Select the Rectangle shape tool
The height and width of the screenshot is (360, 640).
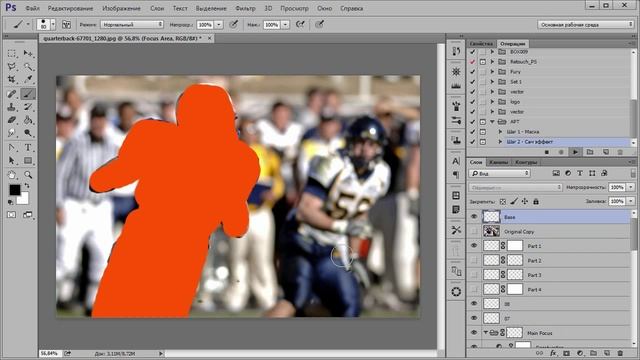tap(28, 160)
